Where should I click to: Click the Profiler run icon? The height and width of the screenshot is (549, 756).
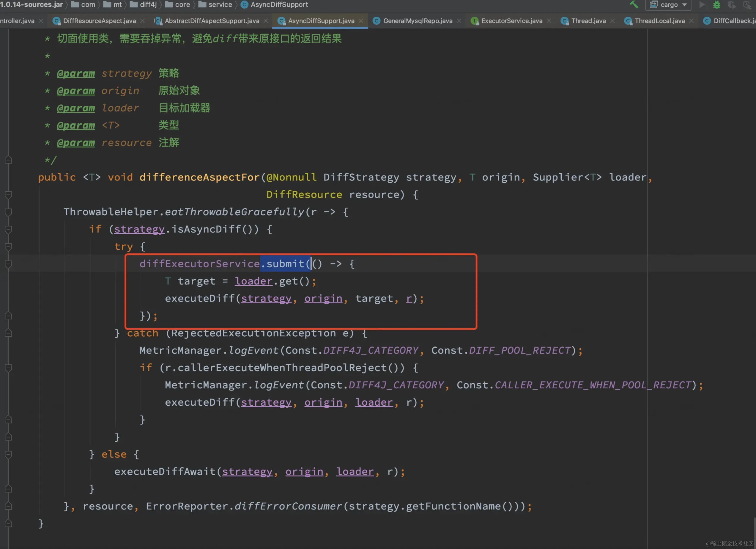tap(747, 5)
